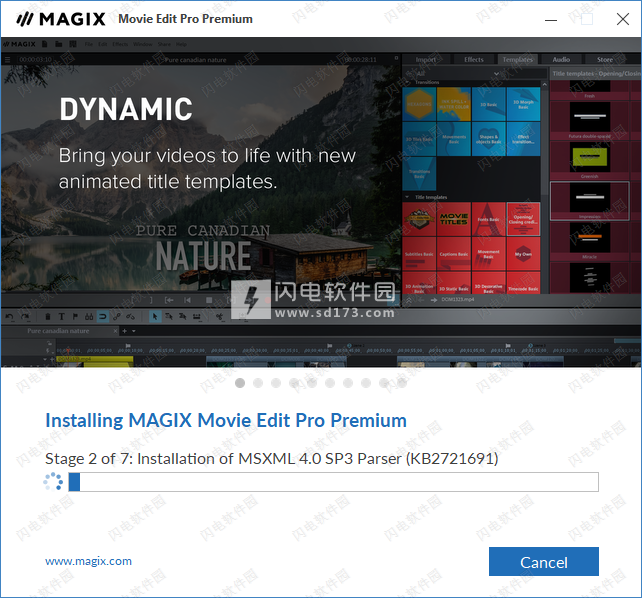Click the 'Stage 2 of 7' status text
The width and height of the screenshot is (642, 598).
271,459
